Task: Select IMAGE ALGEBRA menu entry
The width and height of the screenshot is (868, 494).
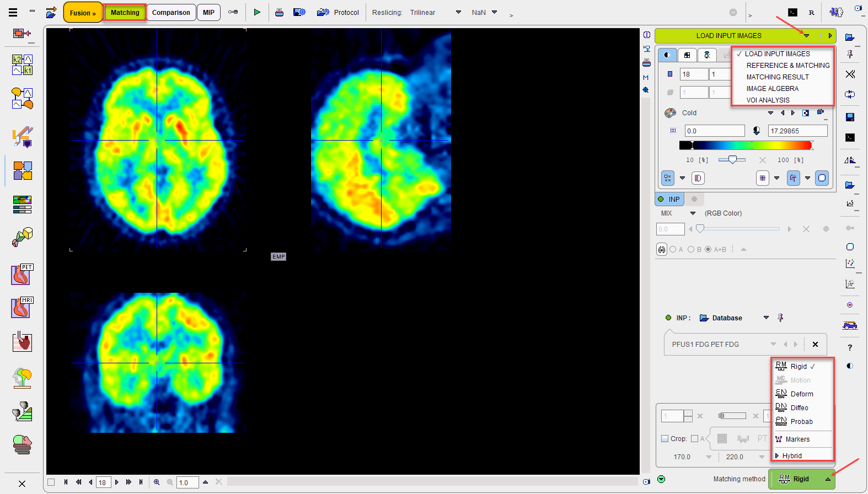Action: click(x=772, y=88)
